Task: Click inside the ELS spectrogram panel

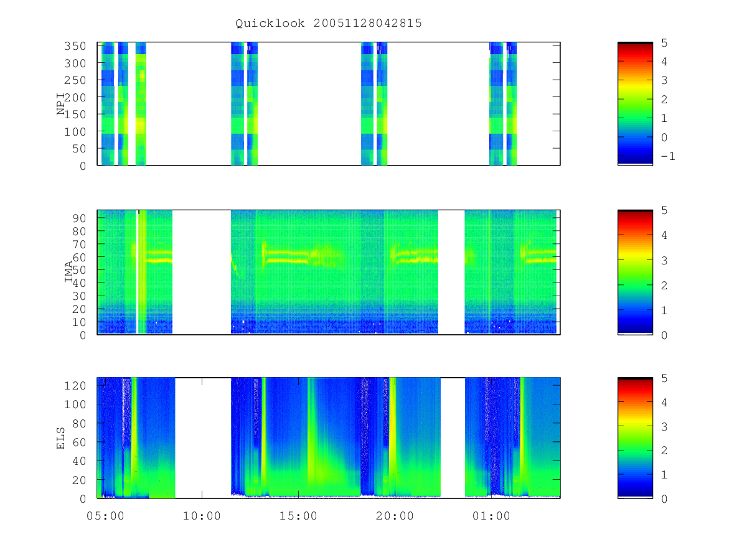Action: click(x=329, y=438)
